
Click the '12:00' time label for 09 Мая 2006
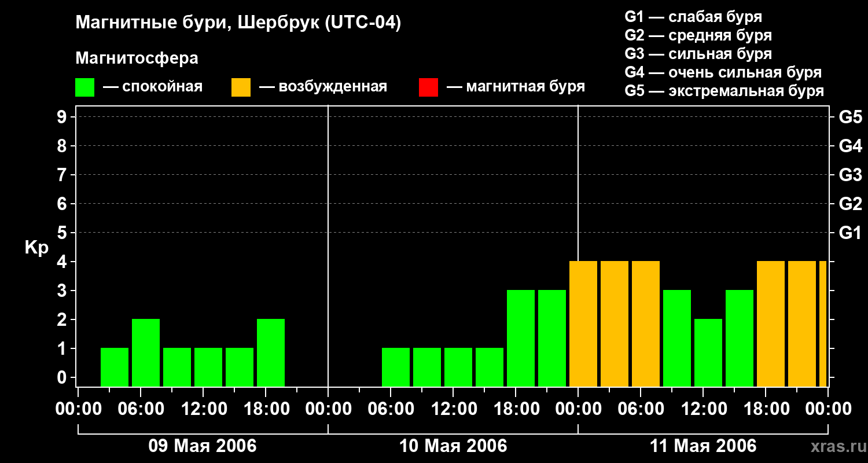click(x=203, y=409)
